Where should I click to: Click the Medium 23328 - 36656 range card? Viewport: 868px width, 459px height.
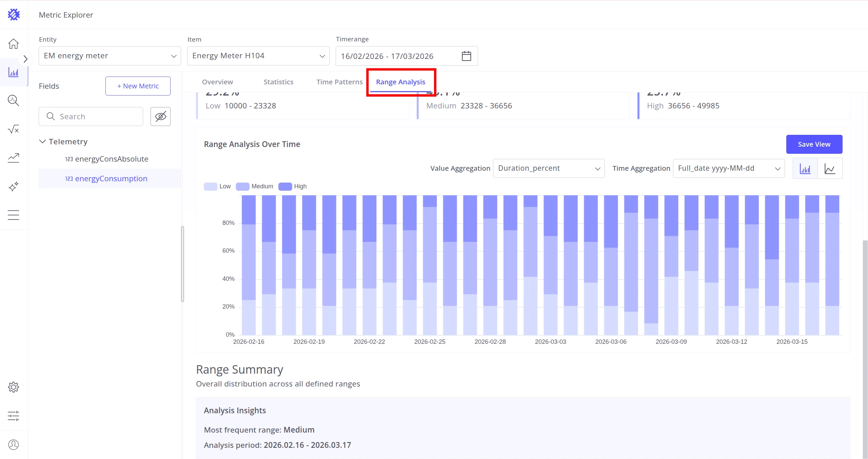tap(523, 106)
